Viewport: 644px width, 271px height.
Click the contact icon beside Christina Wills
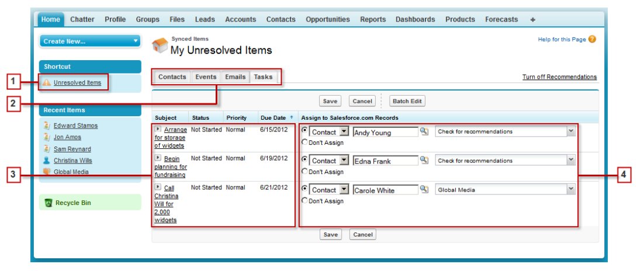pyautogui.click(x=47, y=161)
